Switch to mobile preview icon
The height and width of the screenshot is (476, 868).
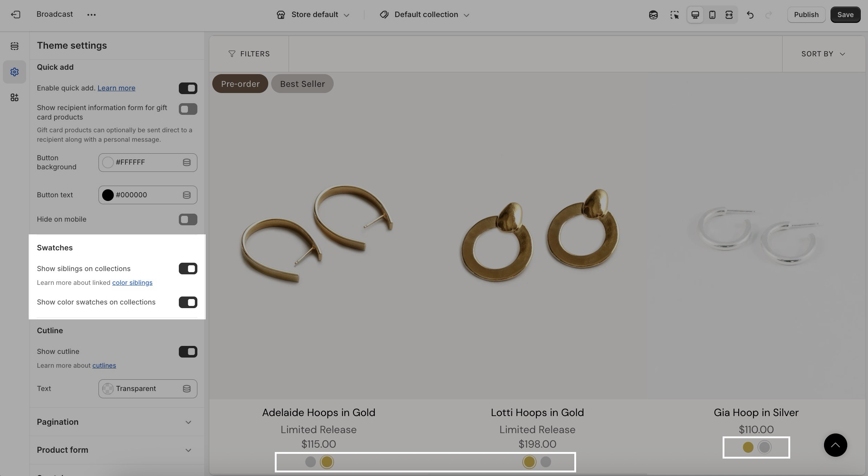click(712, 15)
